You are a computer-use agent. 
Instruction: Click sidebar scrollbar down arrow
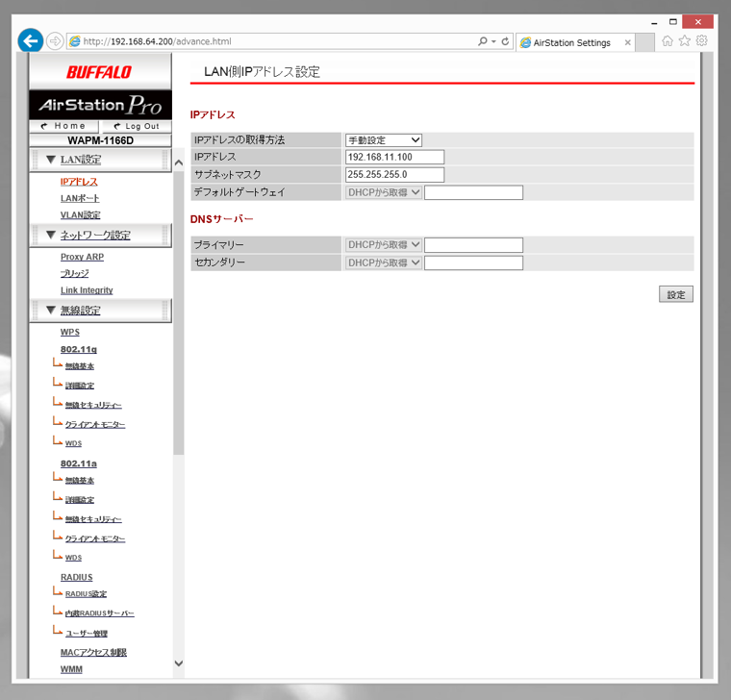pyautogui.click(x=179, y=663)
